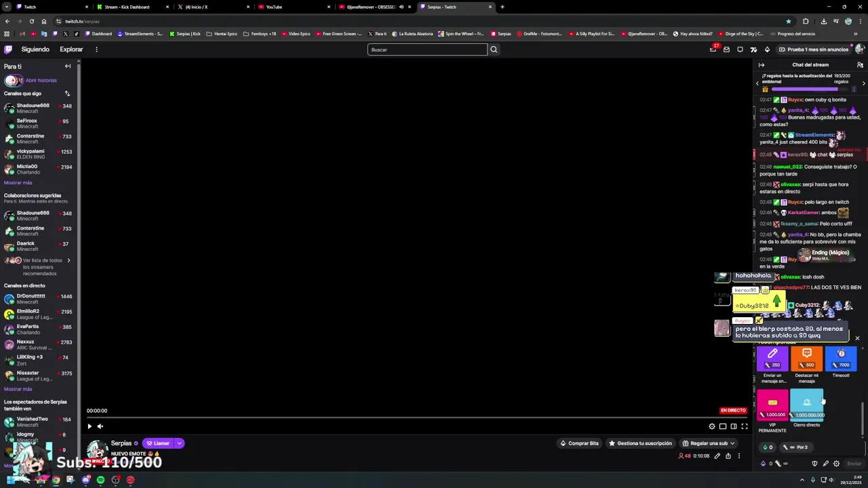Open Explorar in the top navigation

point(71,49)
